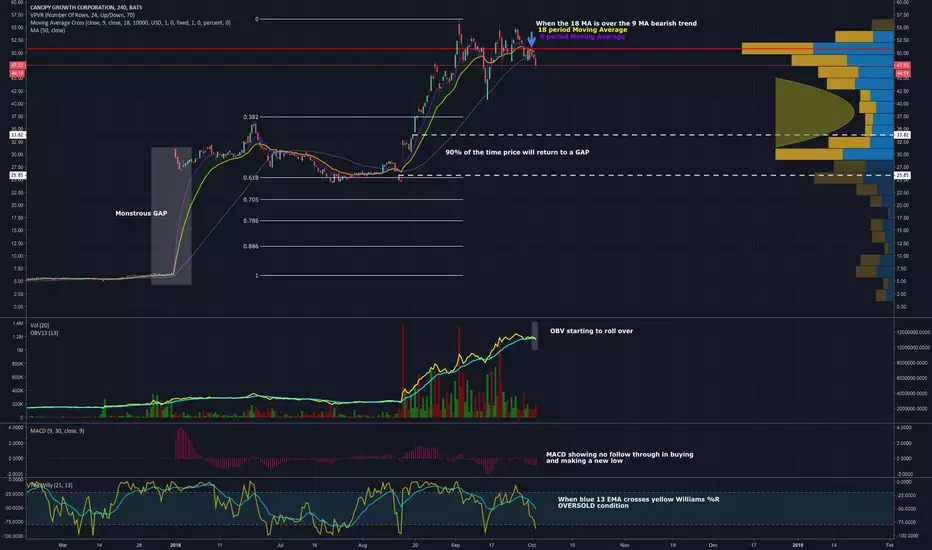Click the Fibonacci 1 level label
Viewport: 932px width, 550px height.
coord(257,275)
